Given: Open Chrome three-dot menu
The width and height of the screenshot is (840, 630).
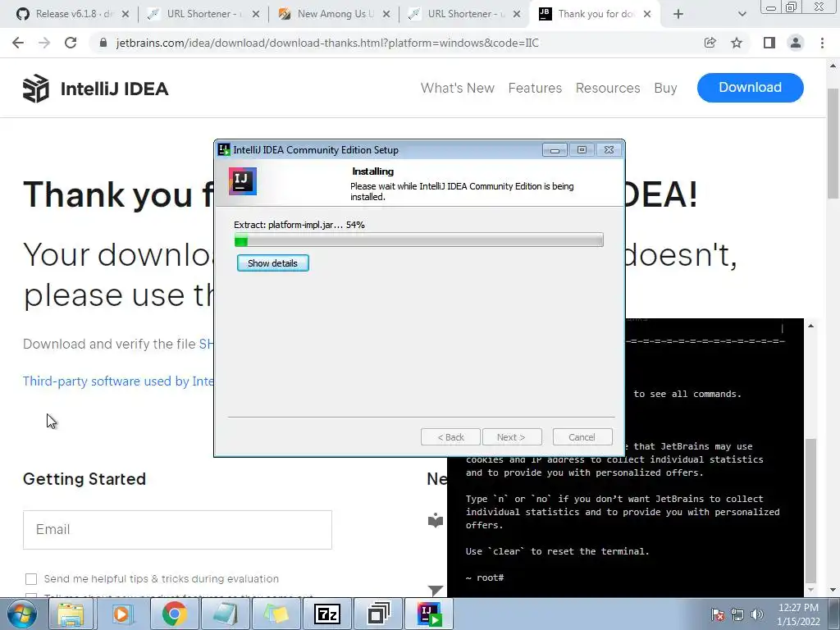Looking at the screenshot, I should click(x=822, y=43).
